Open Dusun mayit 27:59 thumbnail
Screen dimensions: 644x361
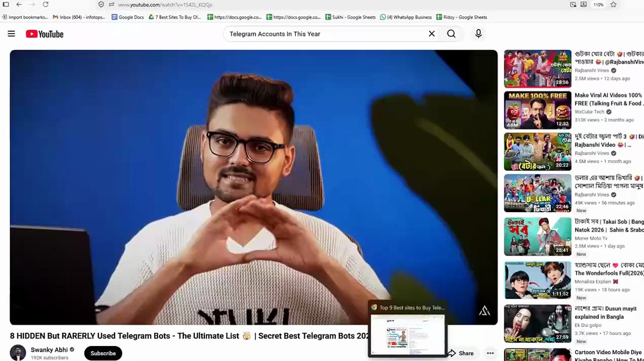(537, 324)
